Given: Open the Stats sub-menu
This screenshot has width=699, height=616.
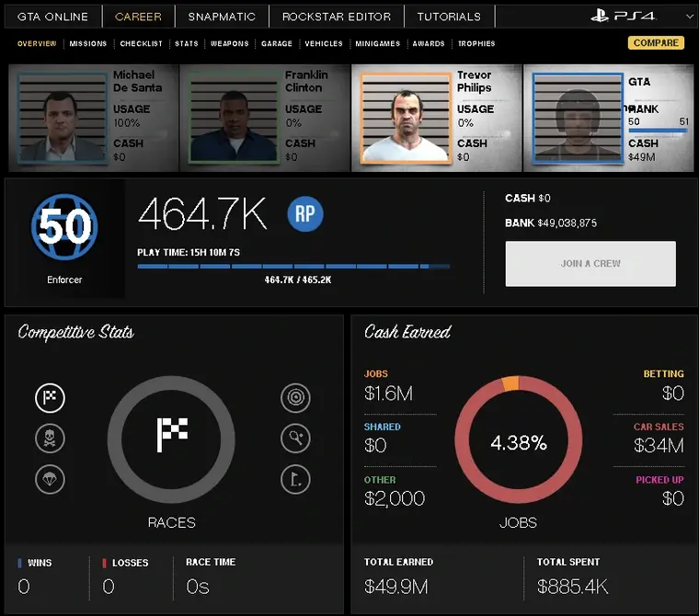Looking at the screenshot, I should pos(187,43).
